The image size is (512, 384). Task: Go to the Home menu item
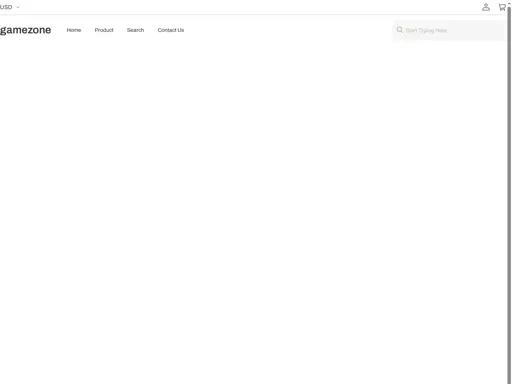74,30
